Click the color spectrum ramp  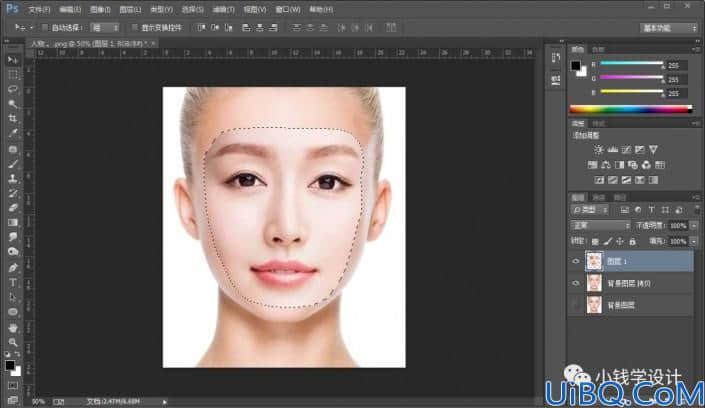[x=630, y=109]
